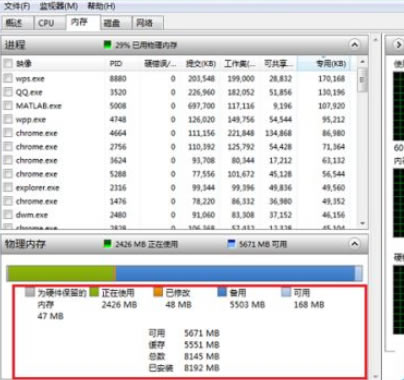Select the 内存 tab
This screenshot has width=404, height=380.
pos(83,22)
